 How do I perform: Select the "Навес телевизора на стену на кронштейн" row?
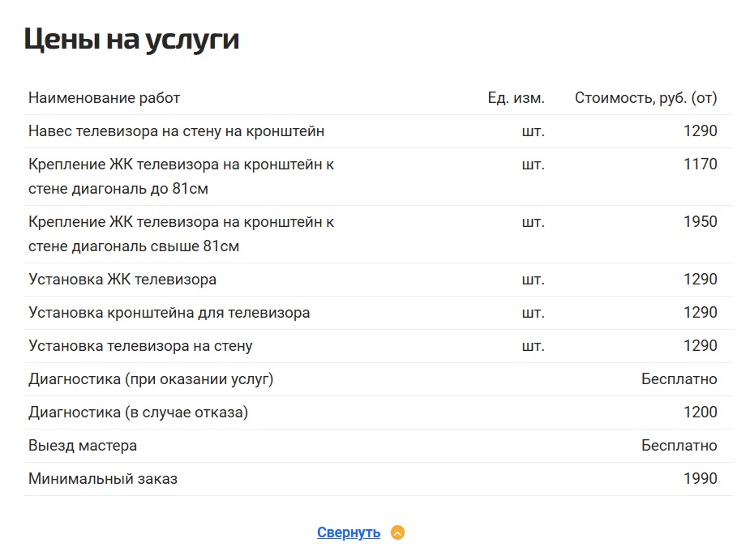point(177,131)
